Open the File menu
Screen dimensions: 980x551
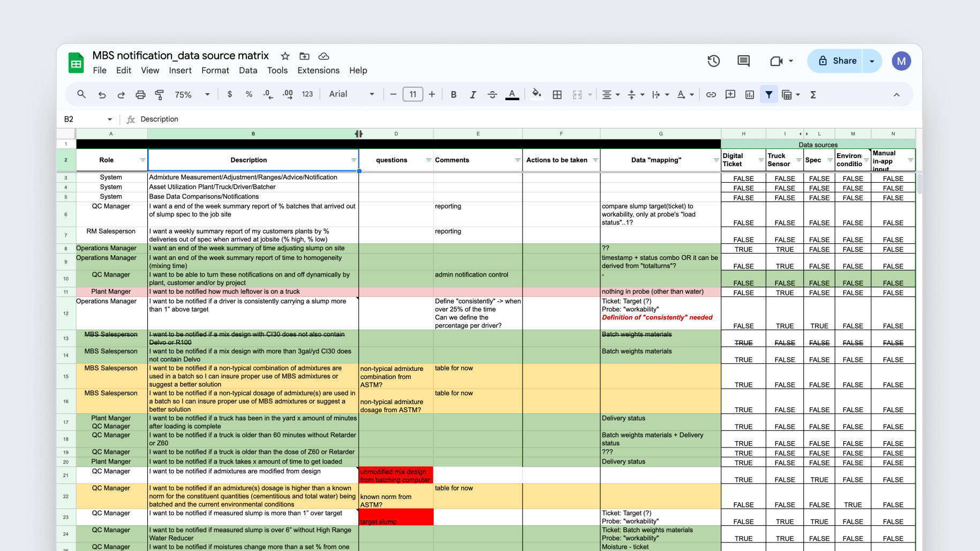(x=100, y=70)
